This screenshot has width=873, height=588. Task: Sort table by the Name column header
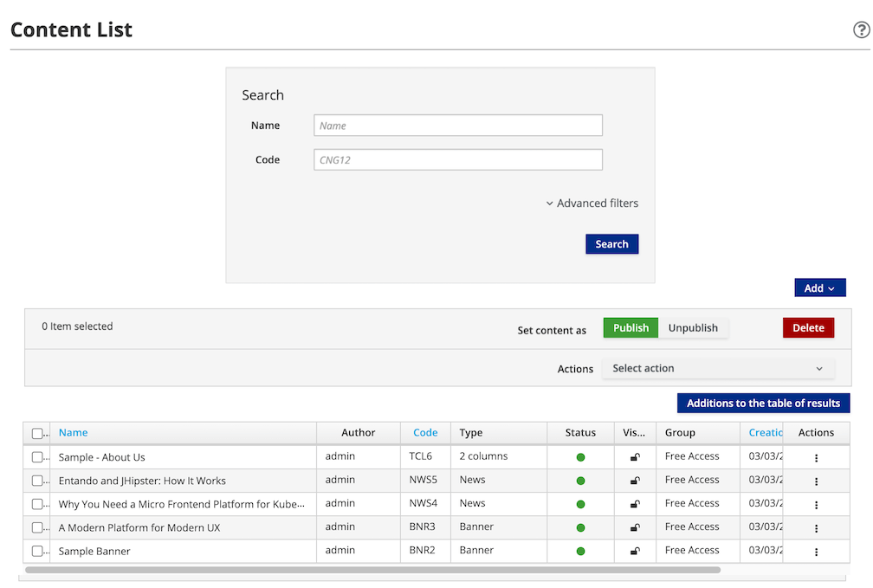(74, 433)
